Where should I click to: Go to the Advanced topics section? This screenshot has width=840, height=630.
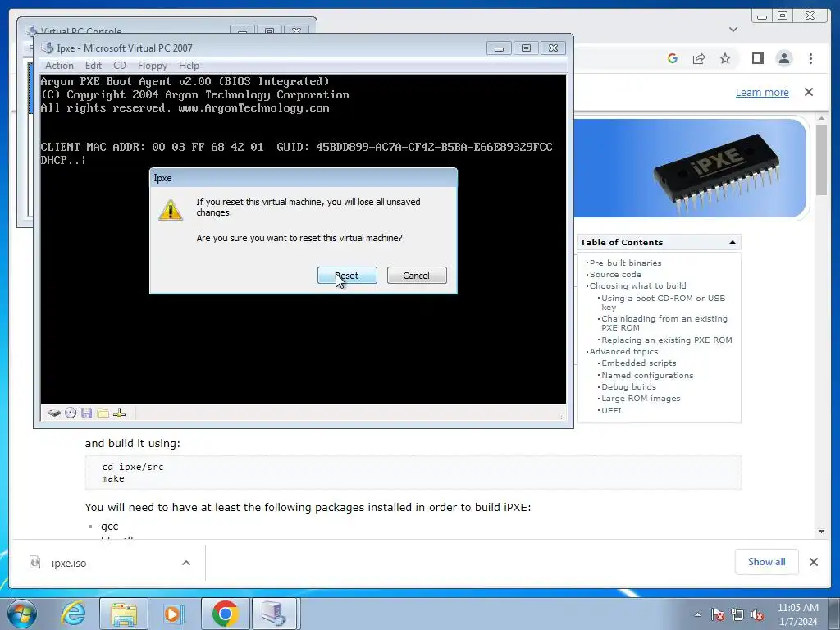coord(623,351)
